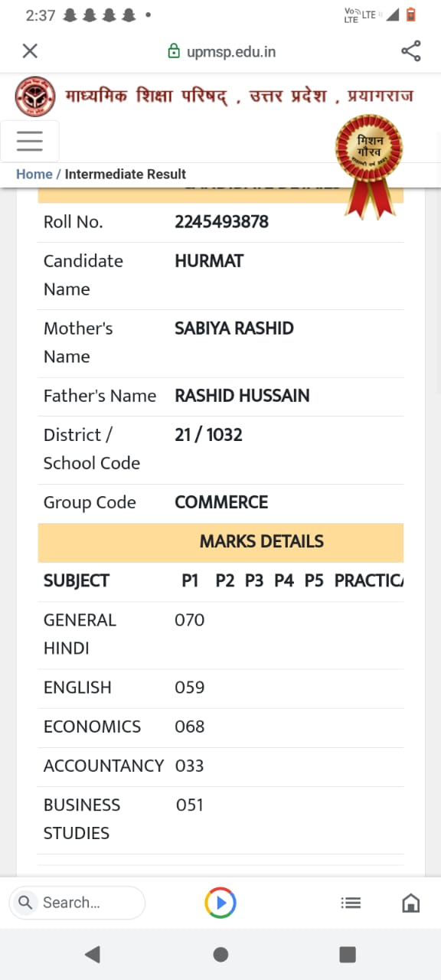The width and height of the screenshot is (441, 980).
Task: Tap the upmsp.edu.in address text
Action: click(231, 52)
